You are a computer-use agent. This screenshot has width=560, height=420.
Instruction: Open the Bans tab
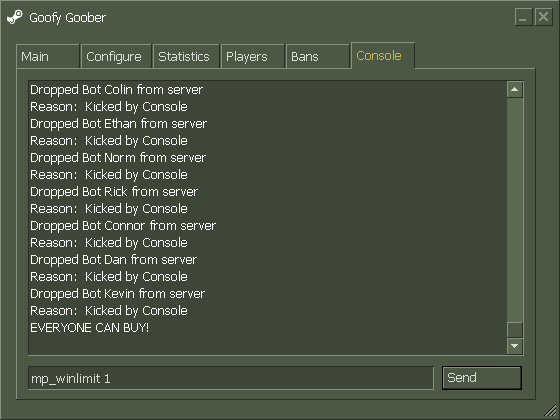(x=317, y=56)
